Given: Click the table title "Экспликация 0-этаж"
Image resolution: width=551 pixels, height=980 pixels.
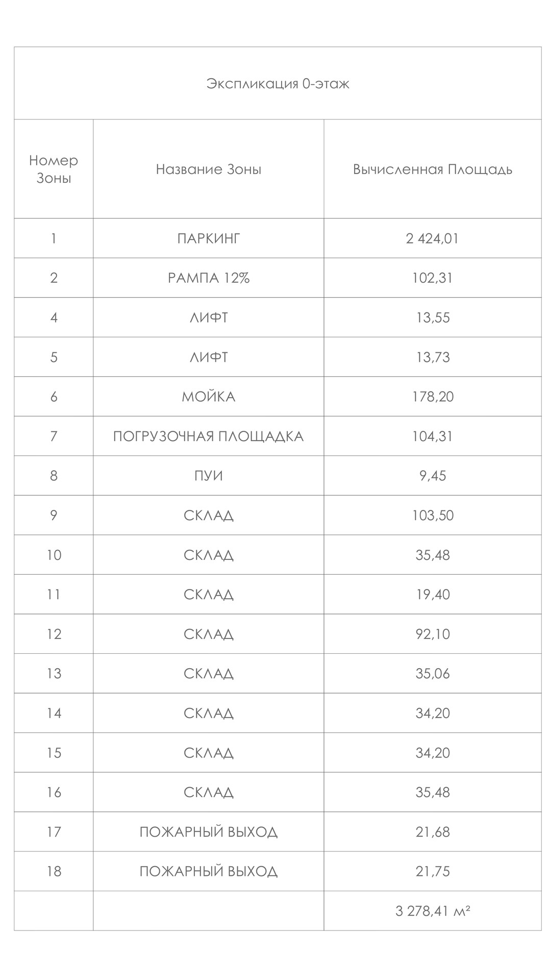Looking at the screenshot, I should tap(278, 84).
